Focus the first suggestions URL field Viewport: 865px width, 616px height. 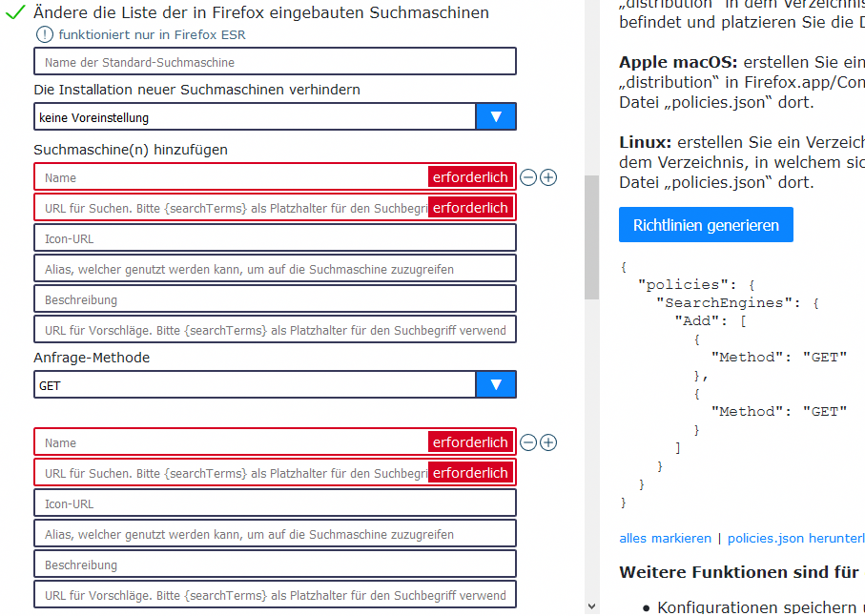tap(275, 330)
